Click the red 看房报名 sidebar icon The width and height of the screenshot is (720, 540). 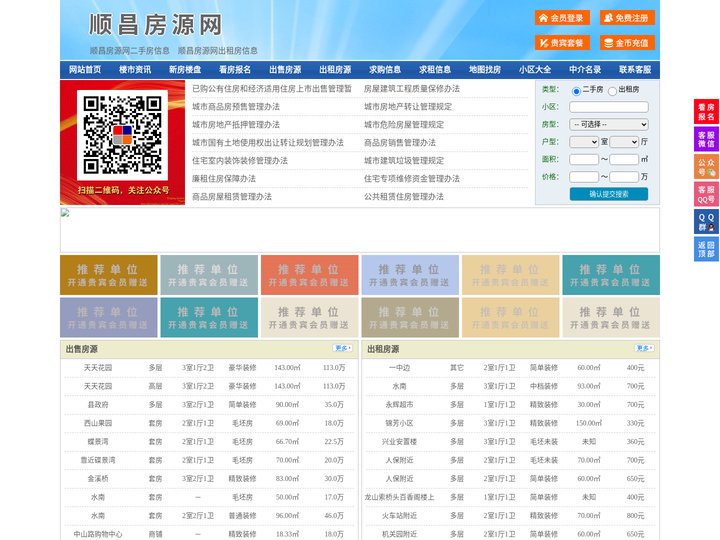coord(706,112)
